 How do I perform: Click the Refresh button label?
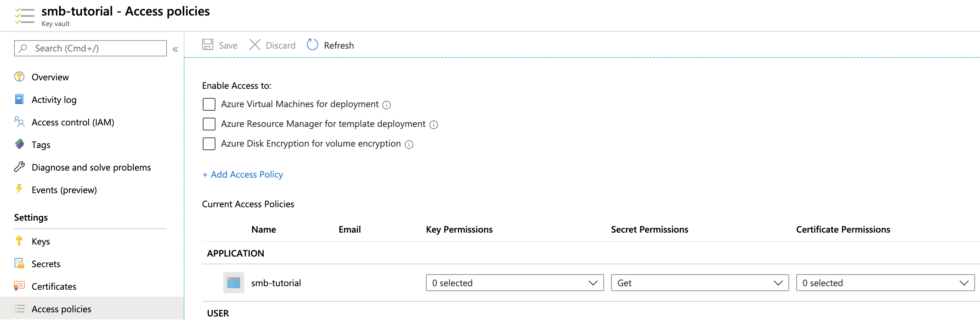(x=339, y=45)
